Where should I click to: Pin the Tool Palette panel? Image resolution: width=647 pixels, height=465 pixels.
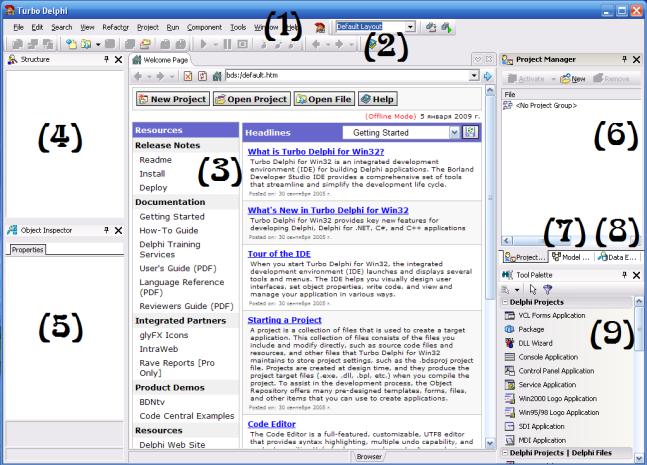click(624, 275)
